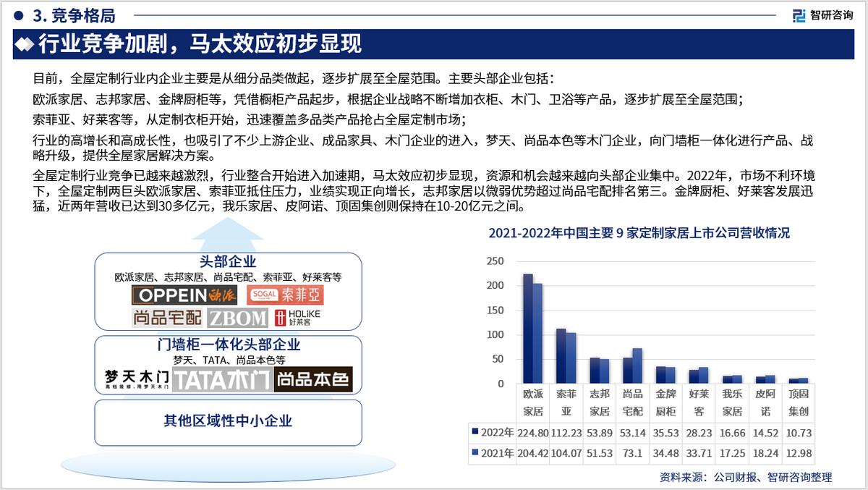The width and height of the screenshot is (868, 490).
Task: Click the 资料来源 source link
Action: pos(745,476)
